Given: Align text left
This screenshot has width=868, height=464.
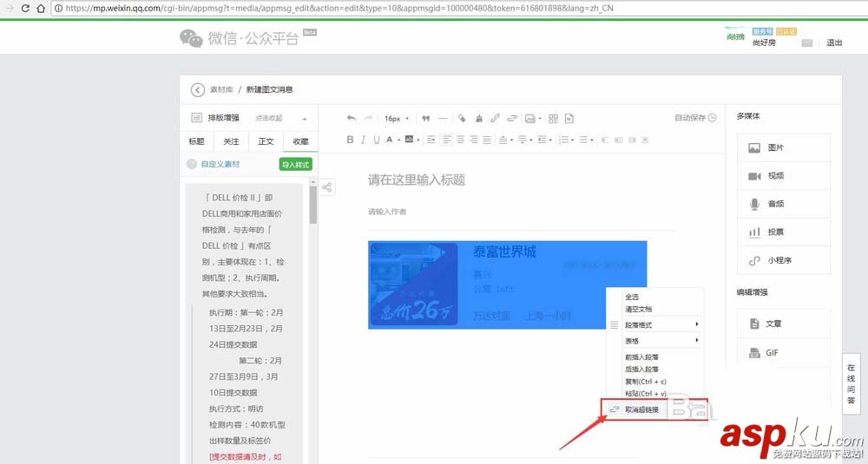Looking at the screenshot, I should tap(447, 140).
